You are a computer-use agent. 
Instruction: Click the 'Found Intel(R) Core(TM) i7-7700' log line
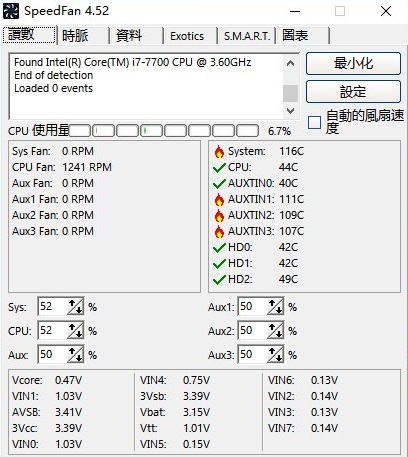(x=132, y=62)
